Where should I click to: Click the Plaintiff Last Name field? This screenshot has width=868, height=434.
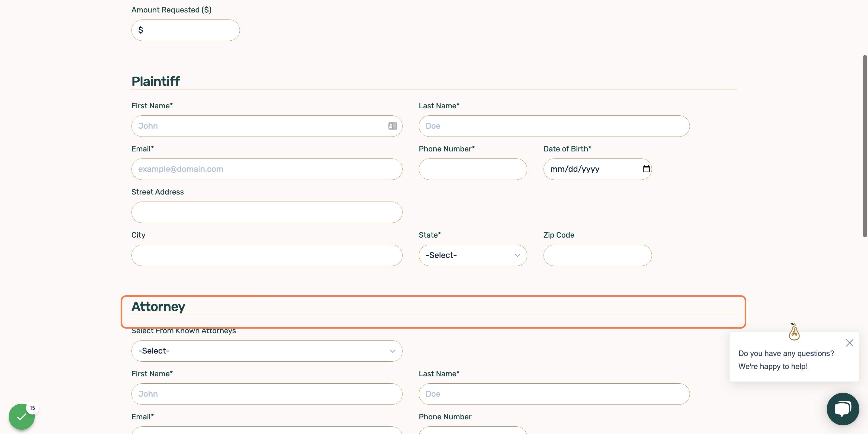point(554,126)
